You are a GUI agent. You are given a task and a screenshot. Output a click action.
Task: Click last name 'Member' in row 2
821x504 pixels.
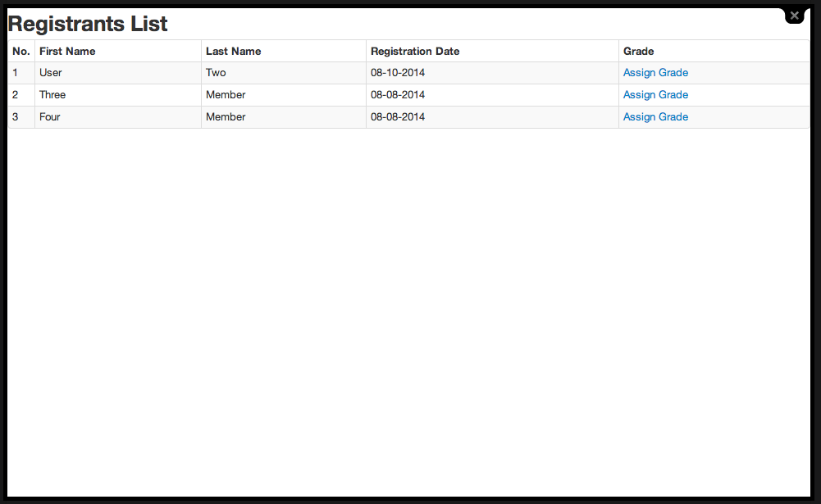(226, 95)
